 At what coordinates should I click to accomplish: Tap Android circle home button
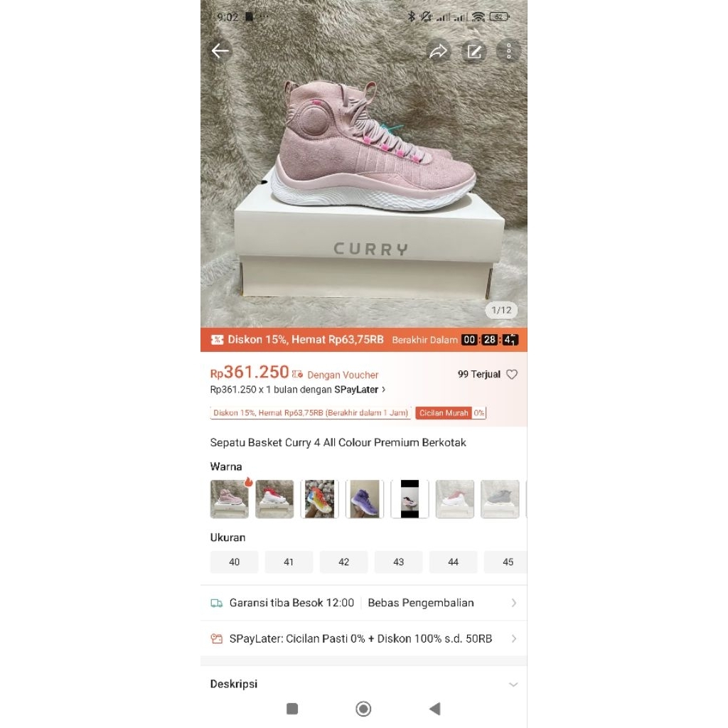(x=363, y=709)
